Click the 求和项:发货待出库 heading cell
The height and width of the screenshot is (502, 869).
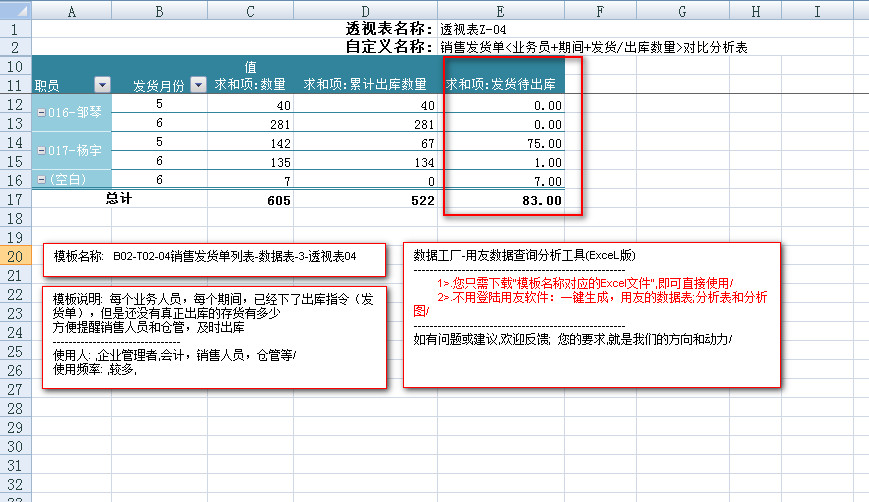point(503,85)
